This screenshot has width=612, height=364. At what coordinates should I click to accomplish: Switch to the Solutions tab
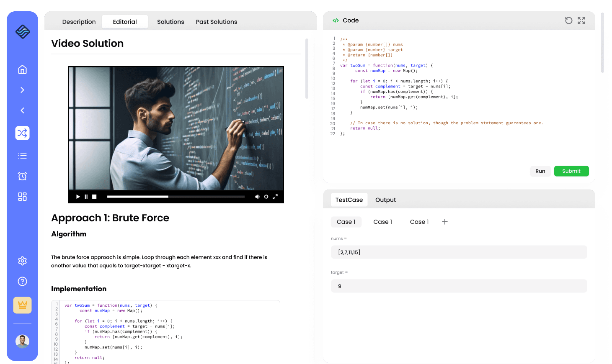click(x=170, y=21)
